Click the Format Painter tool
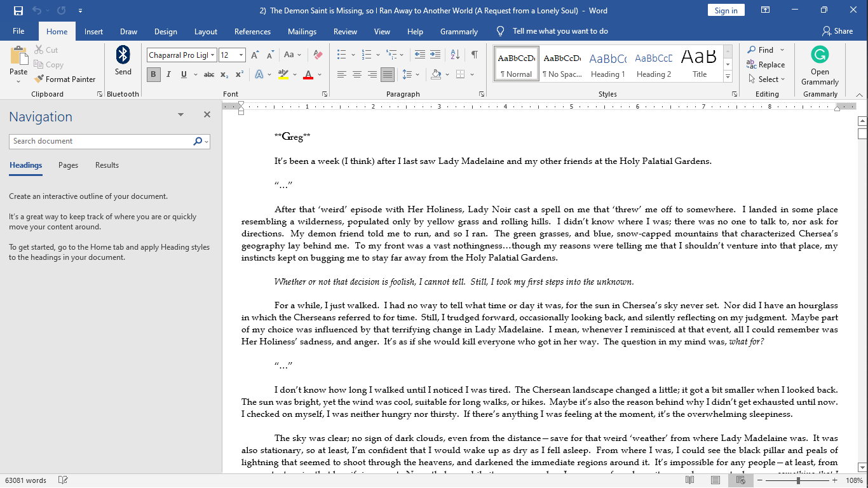868x488 pixels. coord(64,79)
